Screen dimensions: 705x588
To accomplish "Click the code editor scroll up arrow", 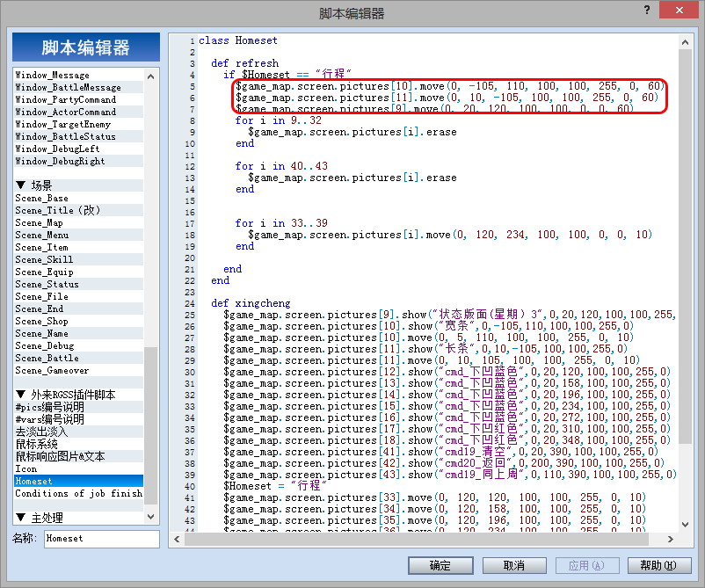I will [x=685, y=42].
